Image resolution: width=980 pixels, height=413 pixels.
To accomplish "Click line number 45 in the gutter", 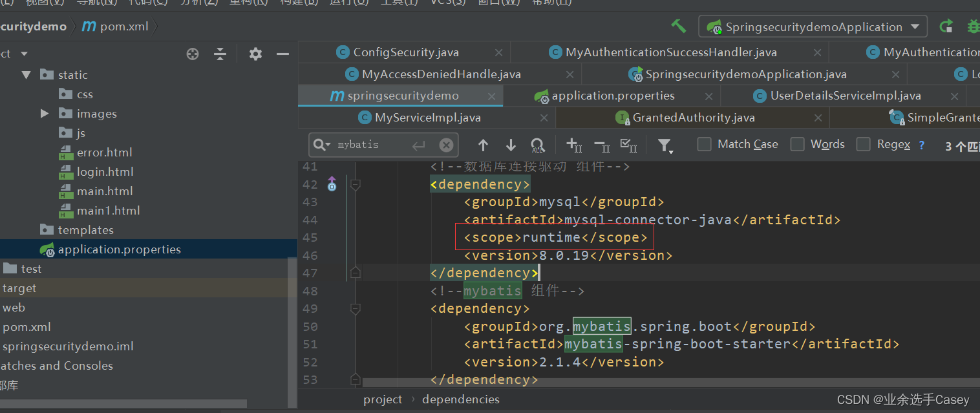I will (x=310, y=237).
